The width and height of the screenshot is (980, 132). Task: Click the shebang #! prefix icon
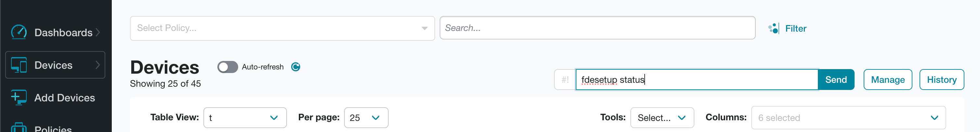pos(565,80)
